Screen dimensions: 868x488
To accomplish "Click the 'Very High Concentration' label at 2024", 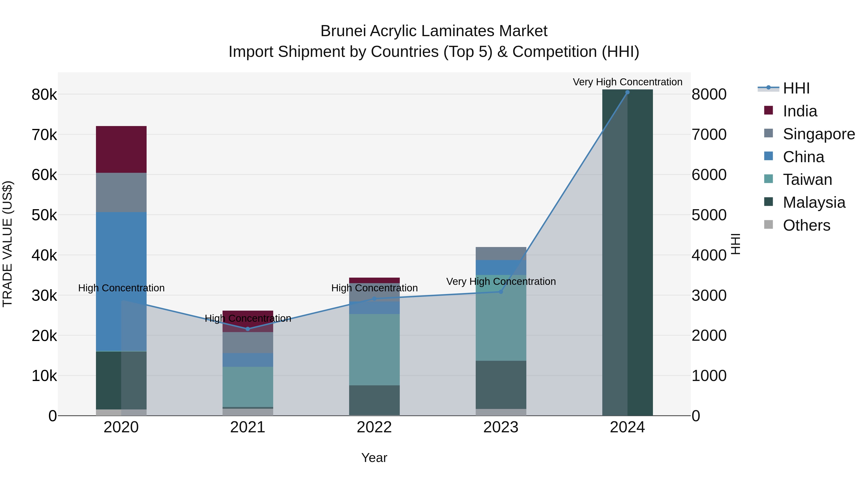I will [627, 82].
